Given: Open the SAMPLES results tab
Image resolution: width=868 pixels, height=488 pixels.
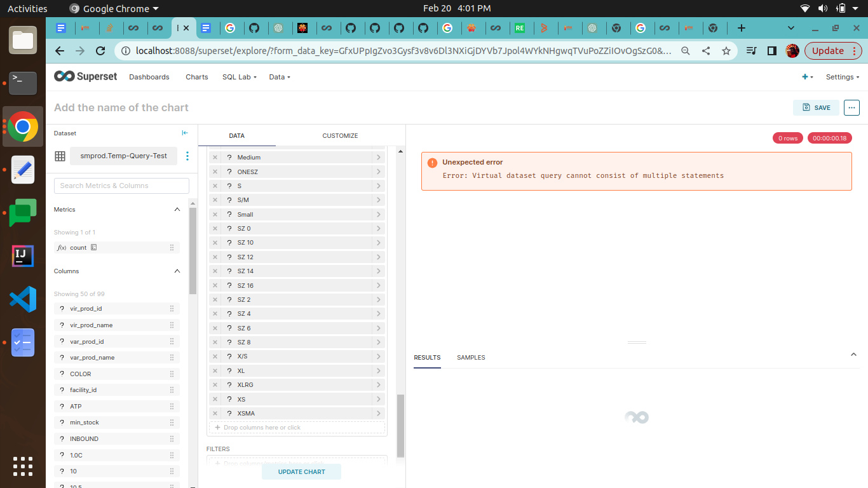Looking at the screenshot, I should coord(471,358).
